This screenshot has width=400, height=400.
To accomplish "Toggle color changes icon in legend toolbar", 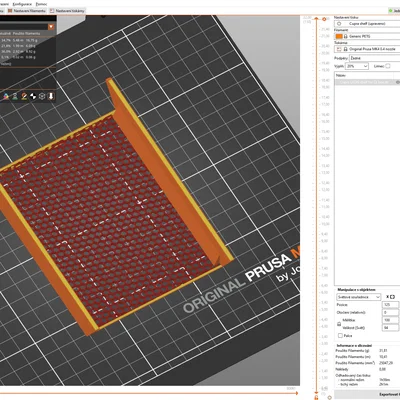I will pyautogui.click(x=6, y=96).
